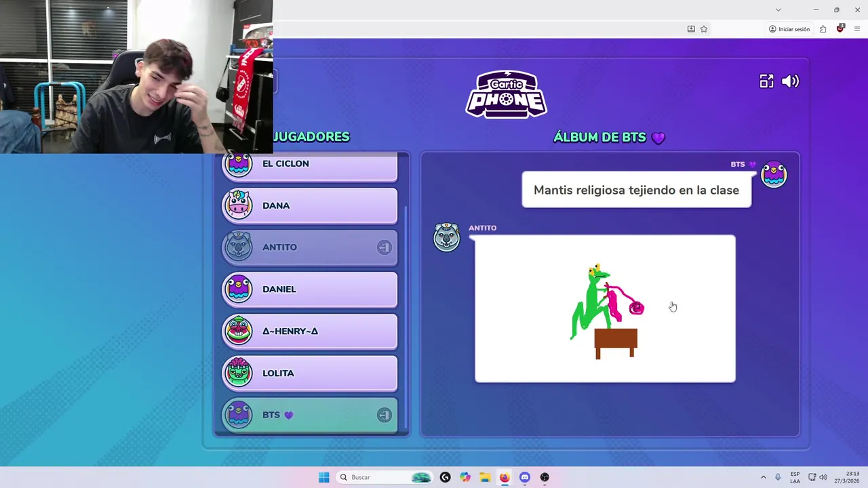The image size is (868, 488).
Task: Click LOLITA's green zombie avatar
Action: 239,373
